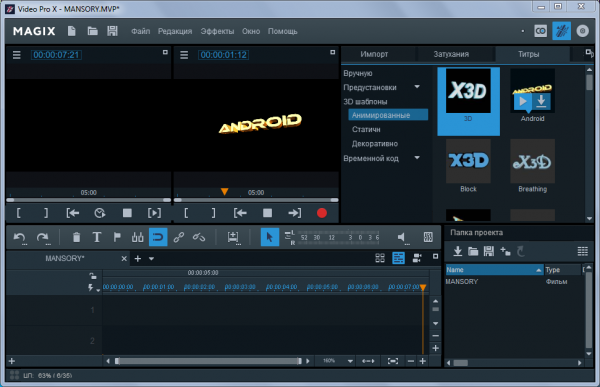Toggle project folder list view icon
The height and width of the screenshot is (387, 600).
pyautogui.click(x=582, y=251)
